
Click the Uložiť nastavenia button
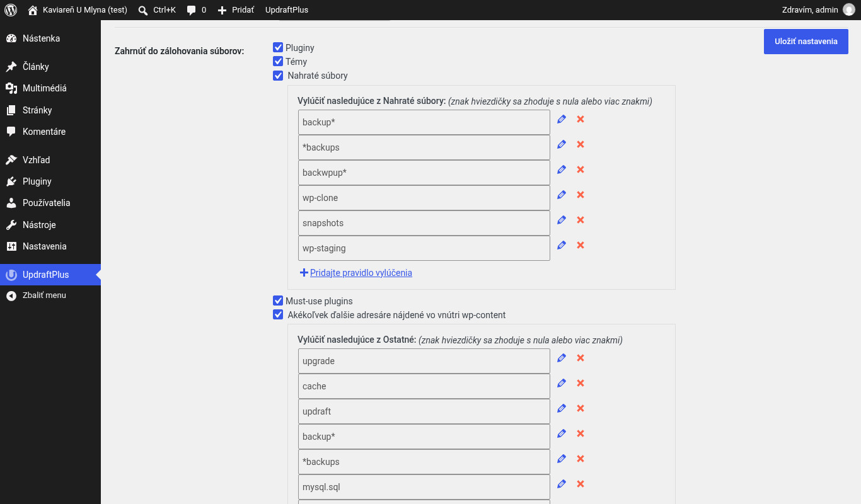806,42
